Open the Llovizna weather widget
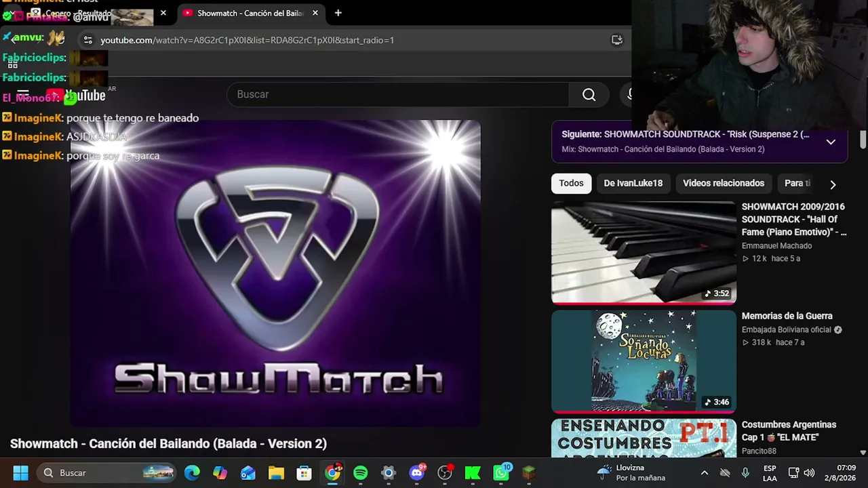This screenshot has width=868, height=488. tap(631, 473)
